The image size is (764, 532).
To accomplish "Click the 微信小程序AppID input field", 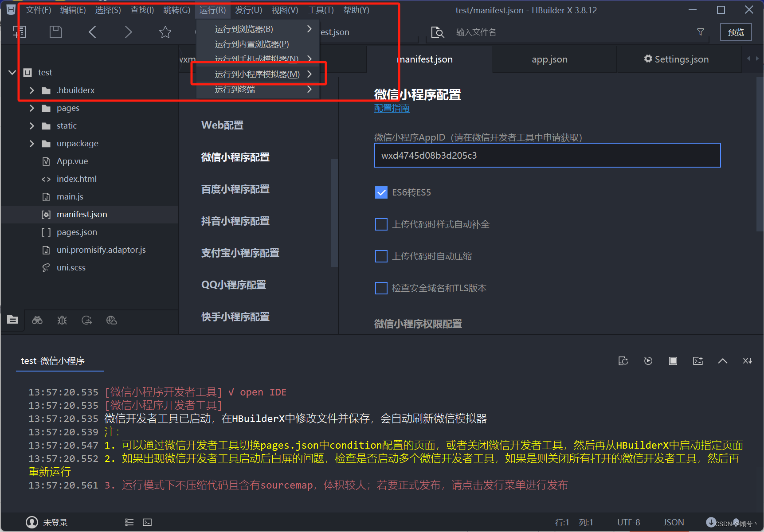I will [x=548, y=155].
